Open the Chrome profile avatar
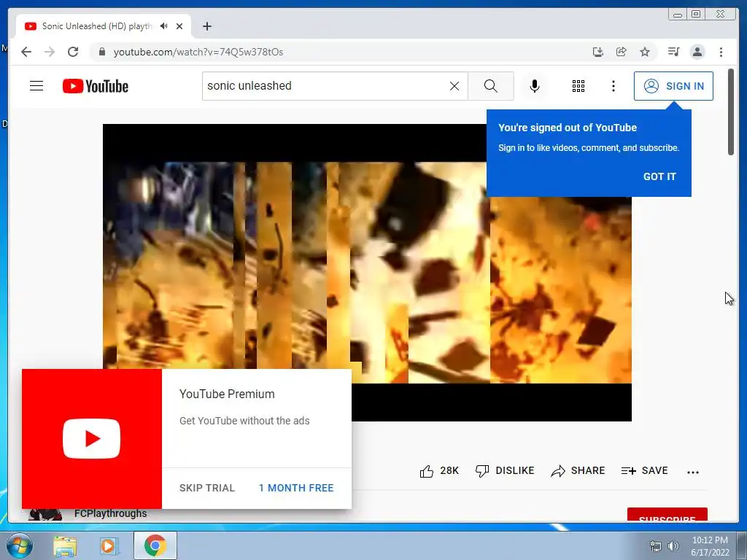The width and height of the screenshot is (747, 560). [697, 52]
